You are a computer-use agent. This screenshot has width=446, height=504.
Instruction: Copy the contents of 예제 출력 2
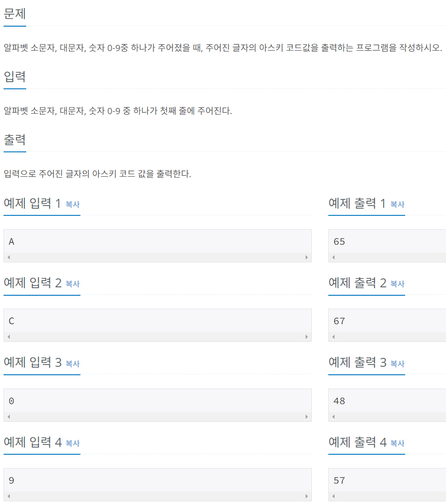pyautogui.click(x=398, y=284)
